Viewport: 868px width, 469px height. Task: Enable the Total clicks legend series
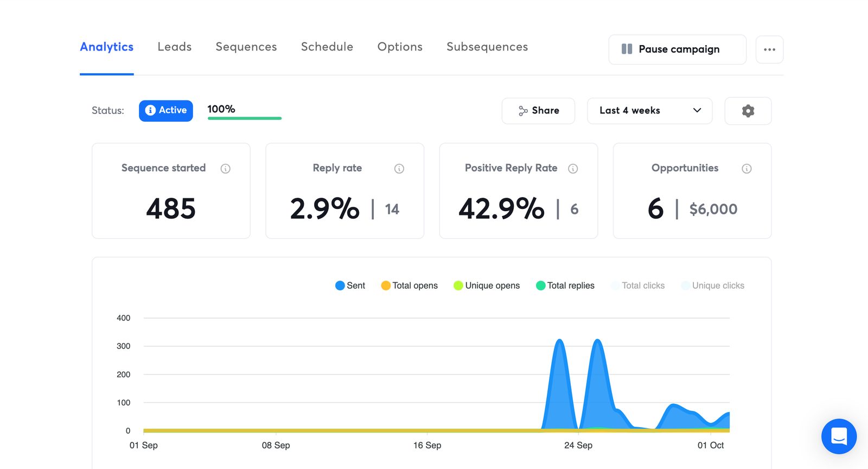[x=637, y=286]
